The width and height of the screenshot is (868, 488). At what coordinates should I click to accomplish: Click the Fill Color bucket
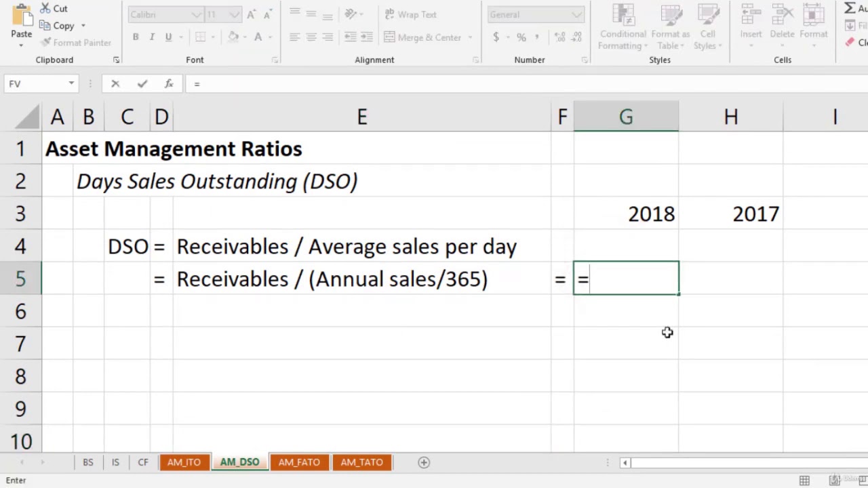click(x=233, y=37)
